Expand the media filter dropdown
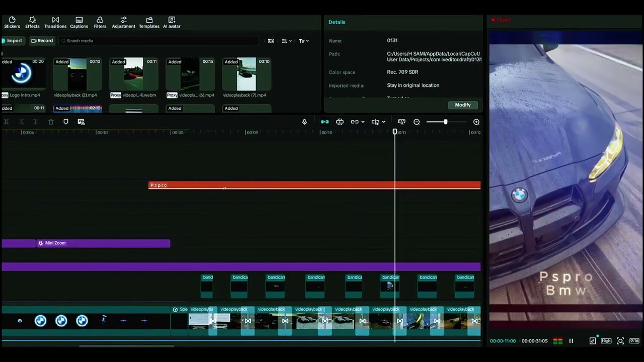 click(303, 41)
